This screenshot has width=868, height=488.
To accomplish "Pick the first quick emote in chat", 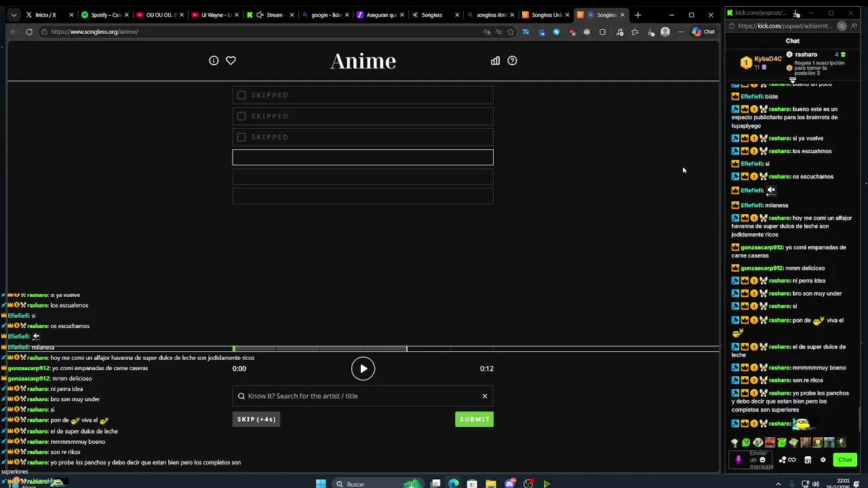I will (734, 443).
